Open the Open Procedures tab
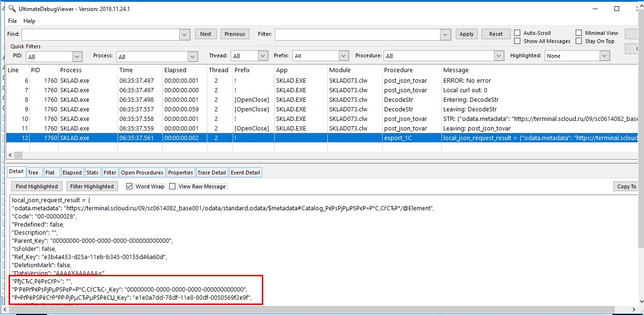 pyautogui.click(x=142, y=173)
